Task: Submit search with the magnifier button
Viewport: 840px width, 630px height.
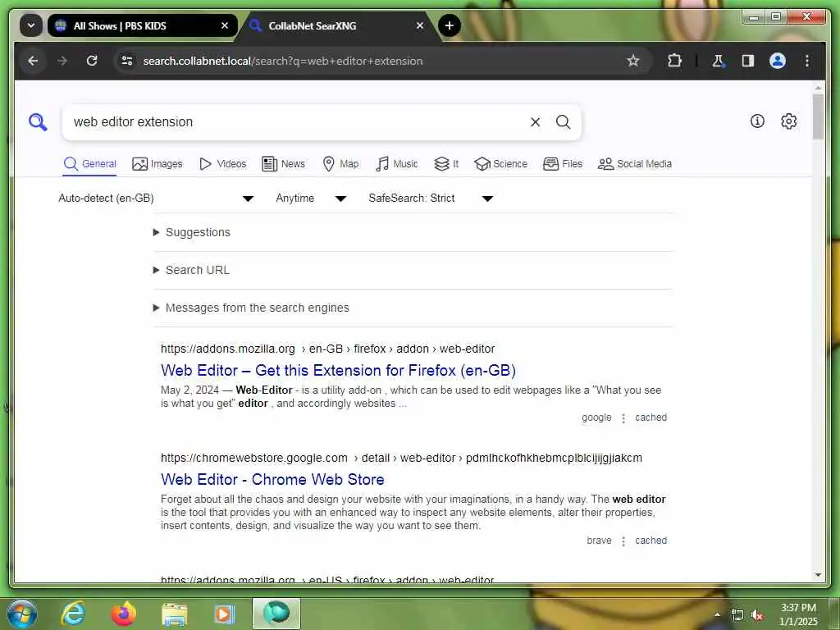Action: pyautogui.click(x=563, y=122)
